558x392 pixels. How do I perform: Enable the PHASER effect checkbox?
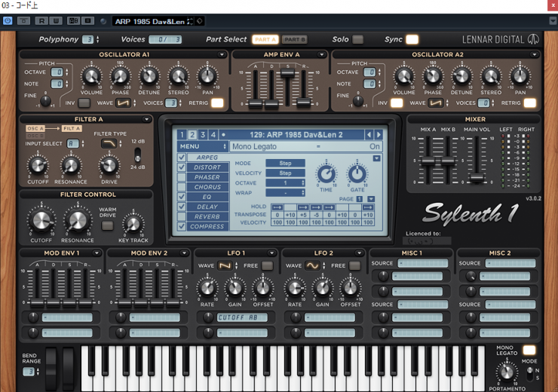point(182,177)
